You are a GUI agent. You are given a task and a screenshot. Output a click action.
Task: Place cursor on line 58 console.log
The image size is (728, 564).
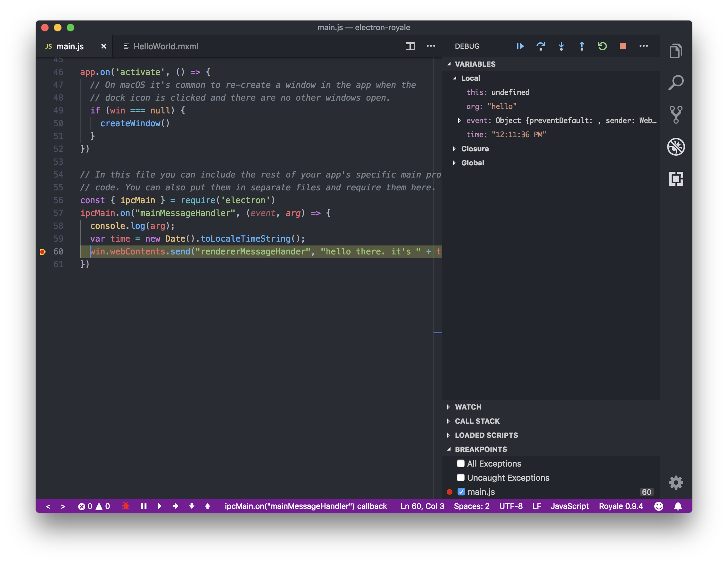click(132, 226)
